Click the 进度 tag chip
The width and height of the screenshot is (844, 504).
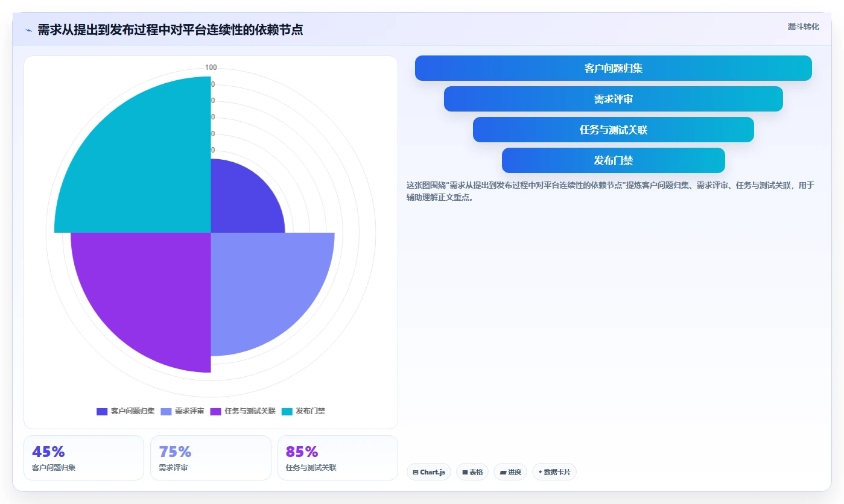[510, 472]
